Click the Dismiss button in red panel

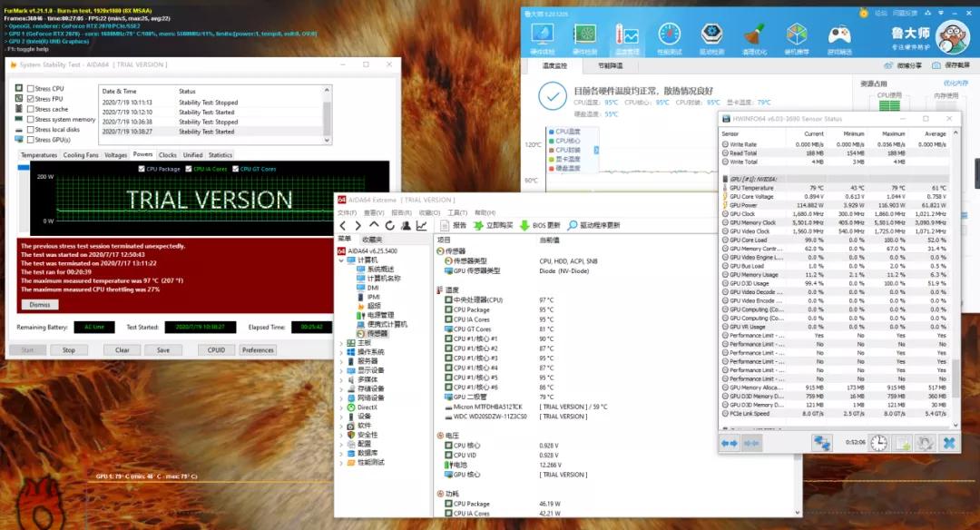(39, 305)
